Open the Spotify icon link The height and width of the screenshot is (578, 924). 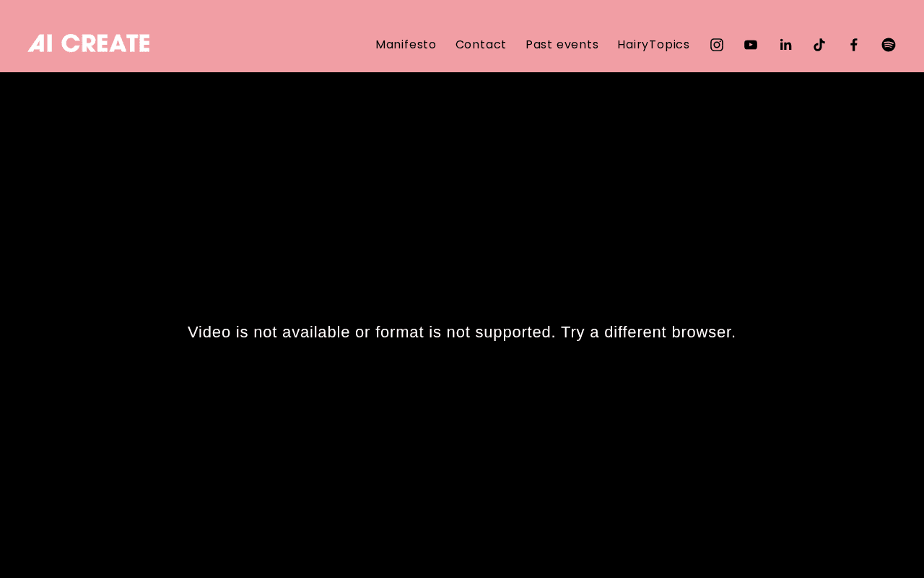[889, 45]
